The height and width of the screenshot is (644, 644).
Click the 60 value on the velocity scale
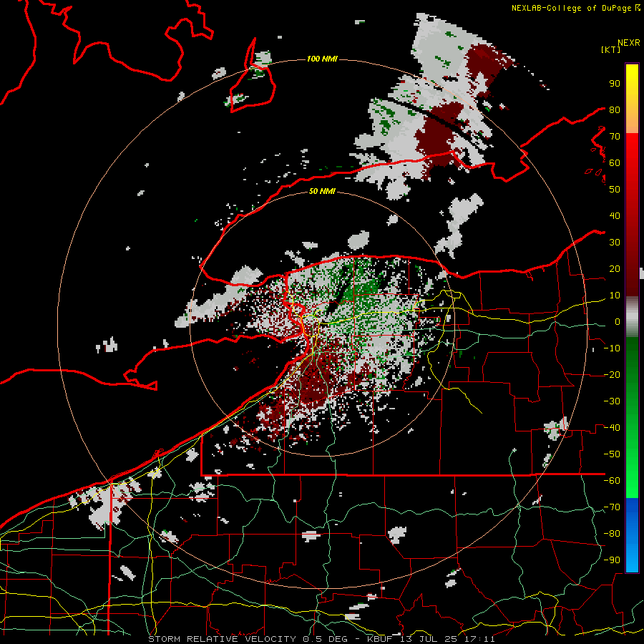[x=615, y=163]
